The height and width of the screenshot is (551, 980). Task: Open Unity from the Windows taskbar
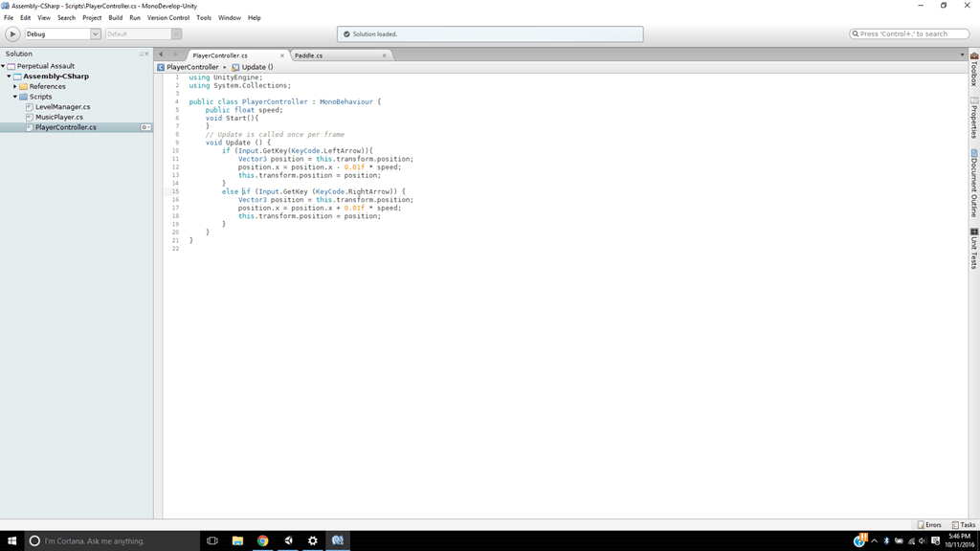click(288, 540)
